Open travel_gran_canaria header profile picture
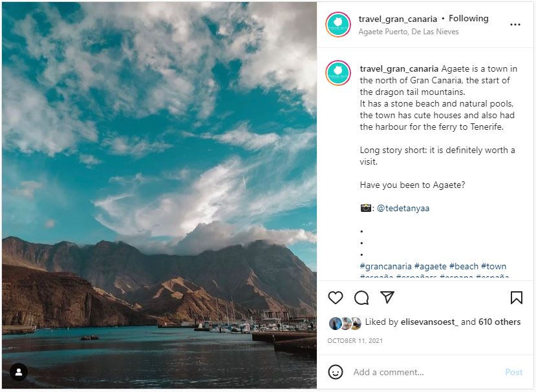 [338, 25]
